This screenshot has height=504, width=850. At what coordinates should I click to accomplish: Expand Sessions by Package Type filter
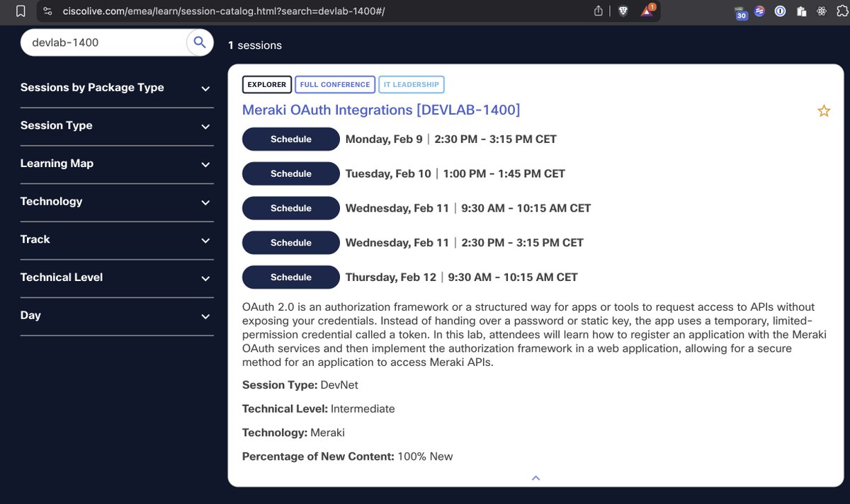[117, 88]
